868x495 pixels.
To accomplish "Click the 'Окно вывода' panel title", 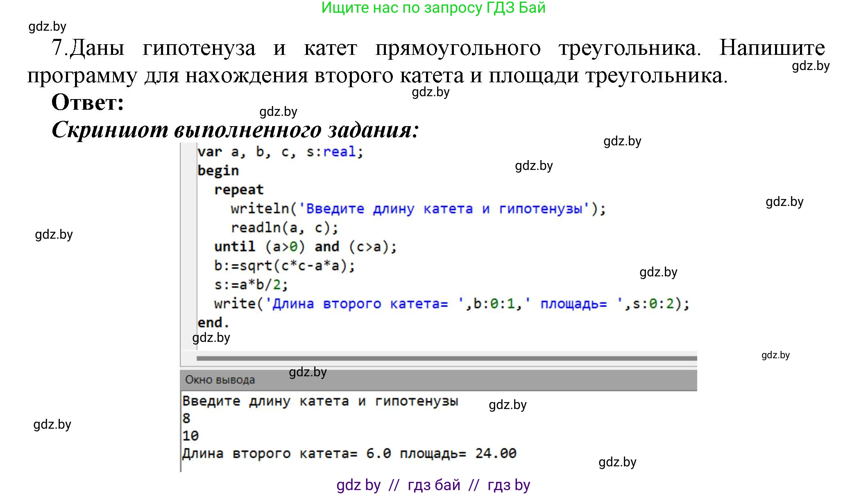I will 220,380.
